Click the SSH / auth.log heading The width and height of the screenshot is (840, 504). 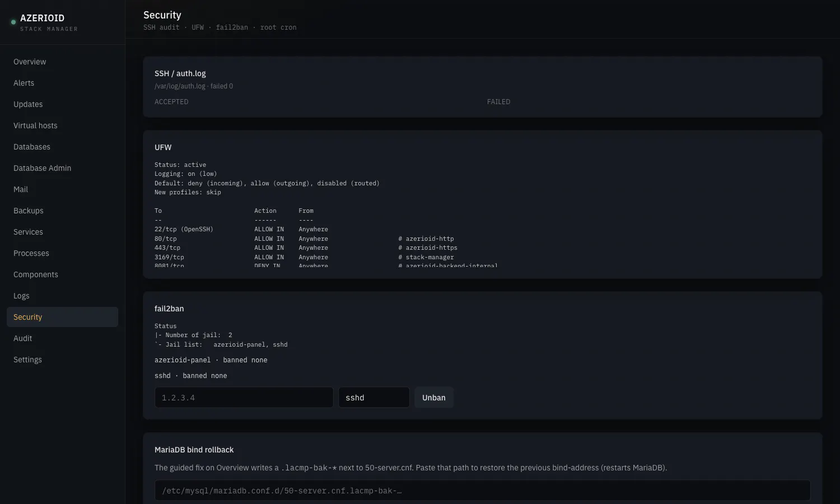180,73
